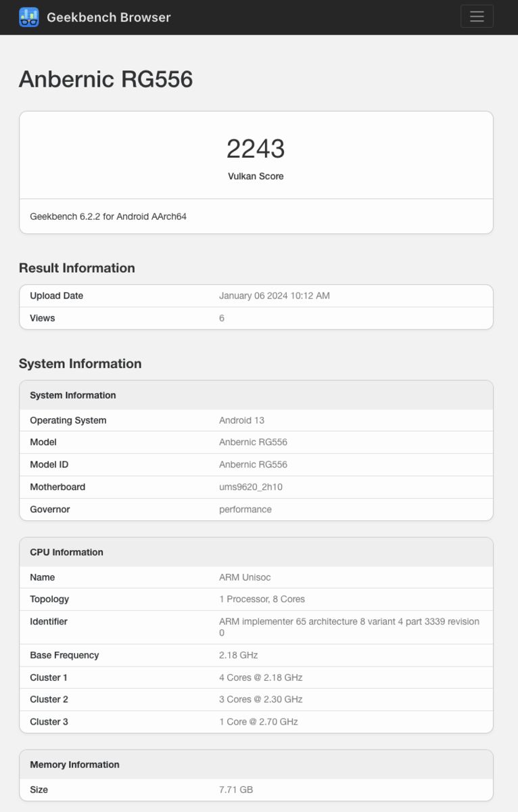518x812 pixels.
Task: Click the Geekbench logo icon
Action: pyautogui.click(x=29, y=17)
